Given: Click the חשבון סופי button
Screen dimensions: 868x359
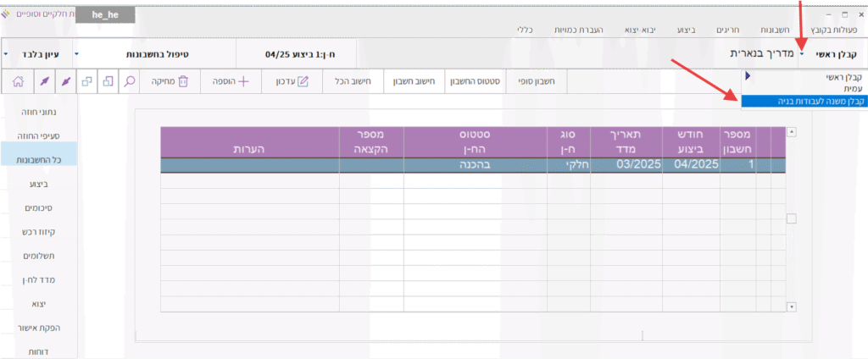Looking at the screenshot, I should pos(535,82).
